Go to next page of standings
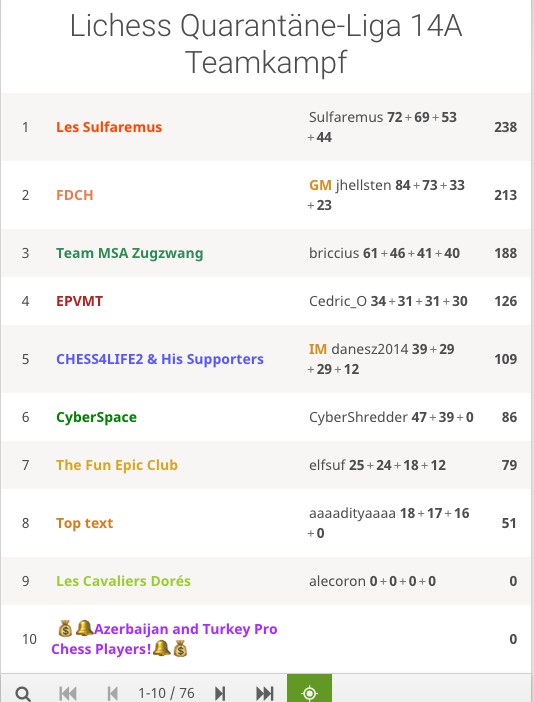 [x=220, y=693]
